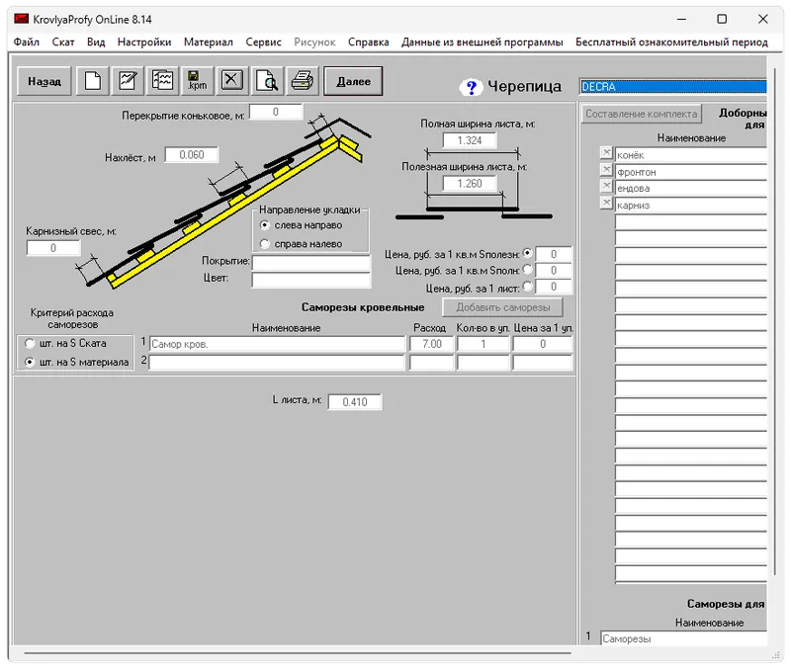Open the Вид menu
The image size is (791, 672).
coord(96,42)
